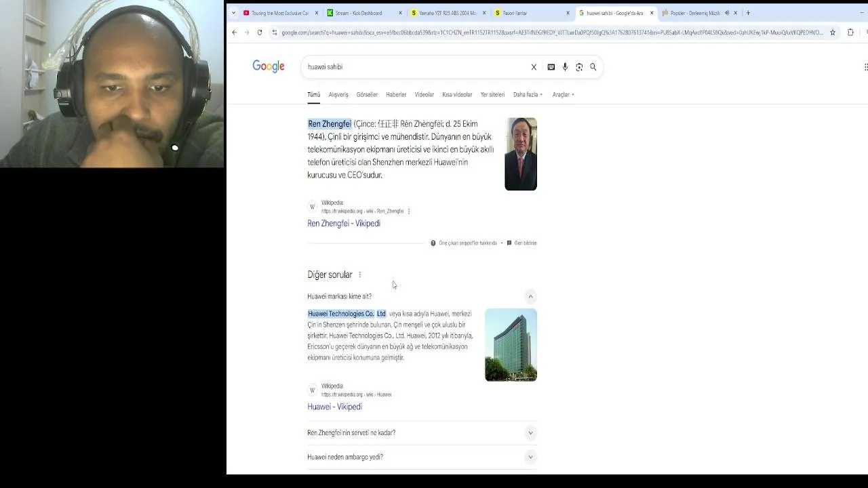
Task: Click the Wikipedia source label above Huawei link
Action: pyautogui.click(x=332, y=386)
